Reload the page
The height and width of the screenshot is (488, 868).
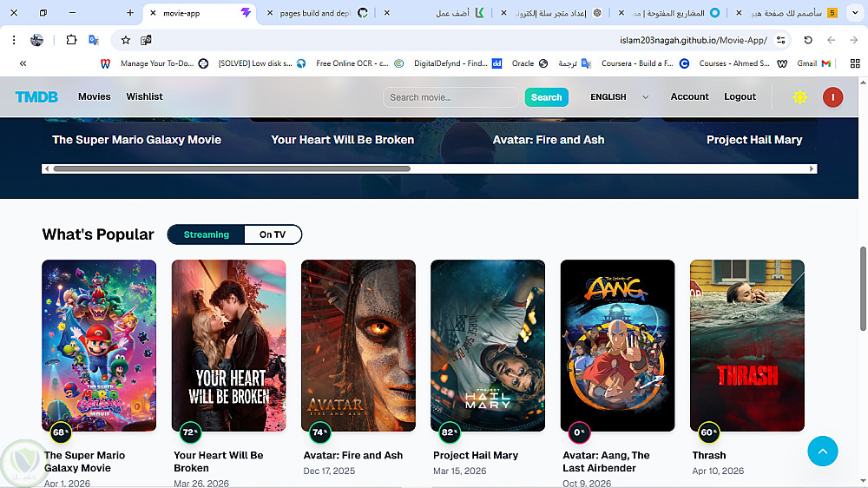point(808,40)
